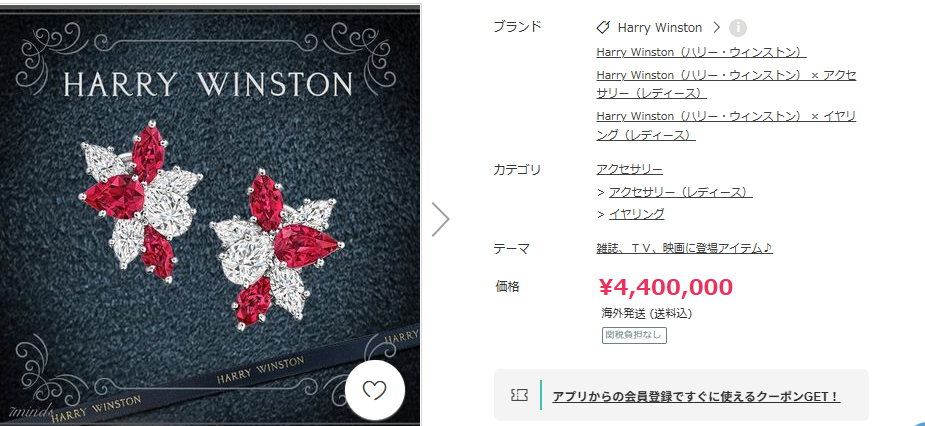Click the app registration coupon GET link
Viewport: 925px width, 426px height.
[x=696, y=396]
